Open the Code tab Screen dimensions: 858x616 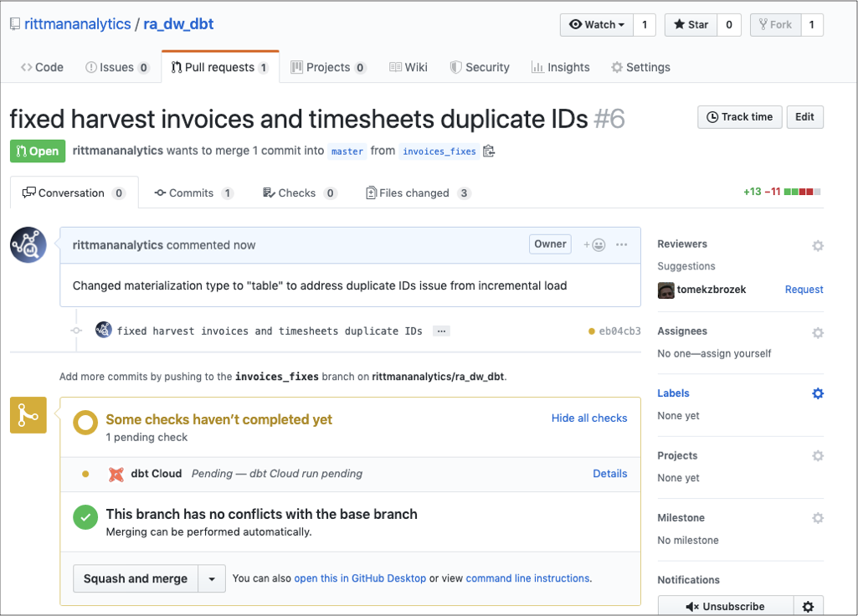[42, 67]
